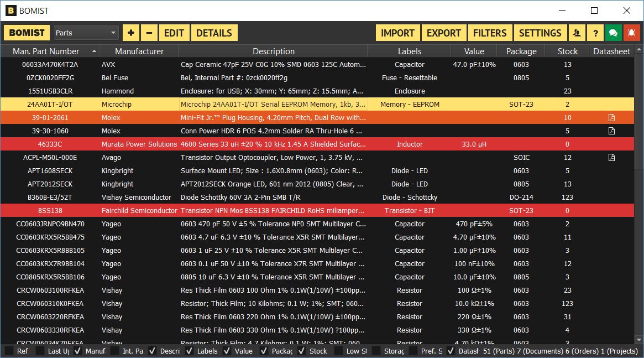Click the EDIT button
The width and height of the screenshot is (644, 358).
point(174,32)
